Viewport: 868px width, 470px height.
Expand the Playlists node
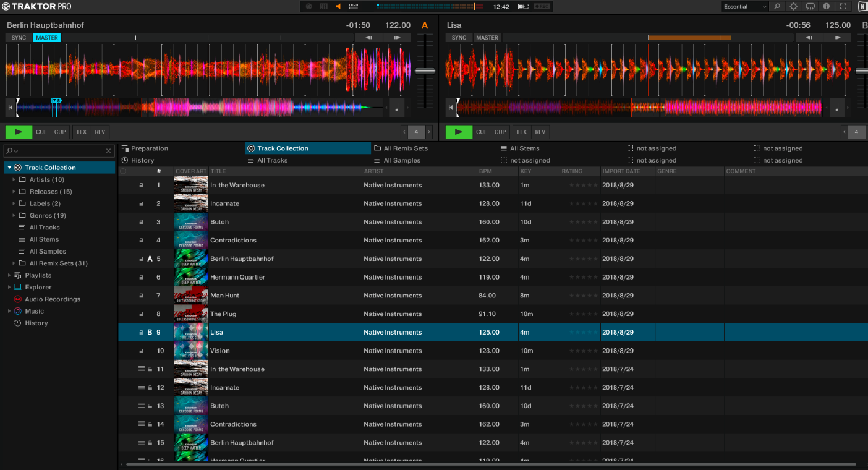9,275
